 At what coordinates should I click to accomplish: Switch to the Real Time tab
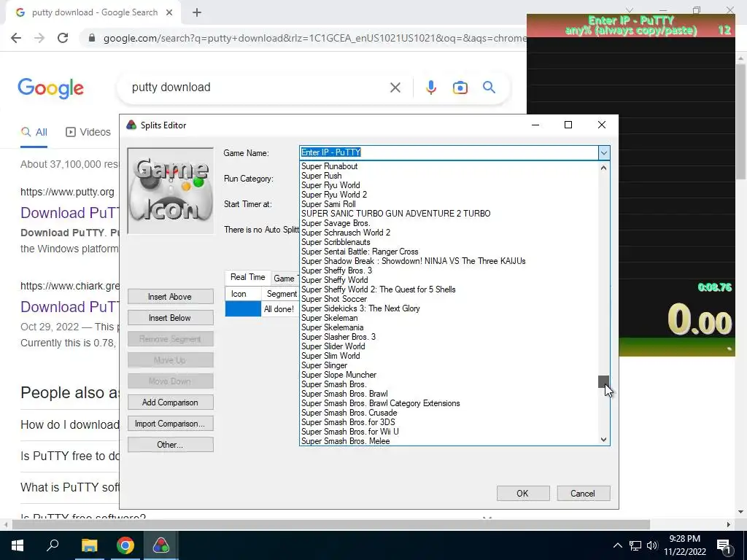coord(248,277)
